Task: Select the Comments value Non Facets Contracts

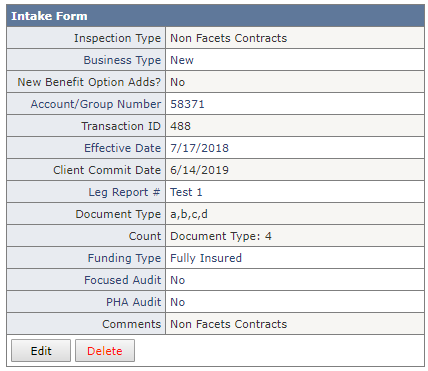Action: click(x=228, y=324)
